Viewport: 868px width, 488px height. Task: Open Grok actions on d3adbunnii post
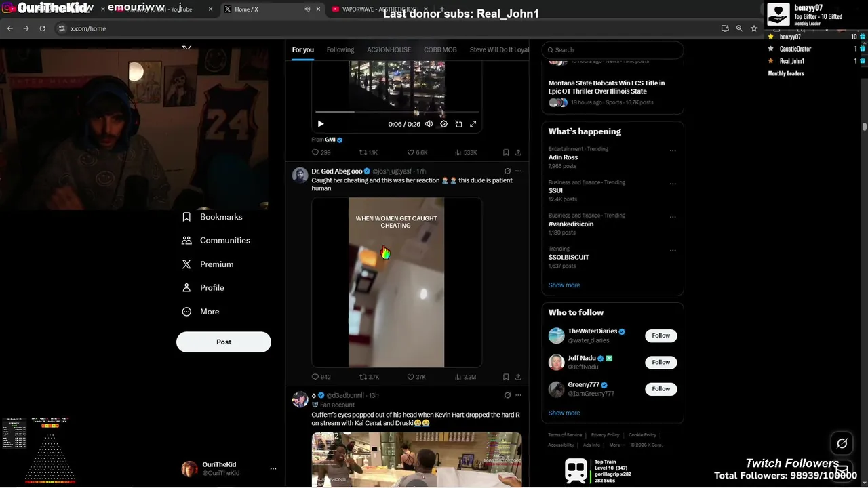tap(507, 395)
